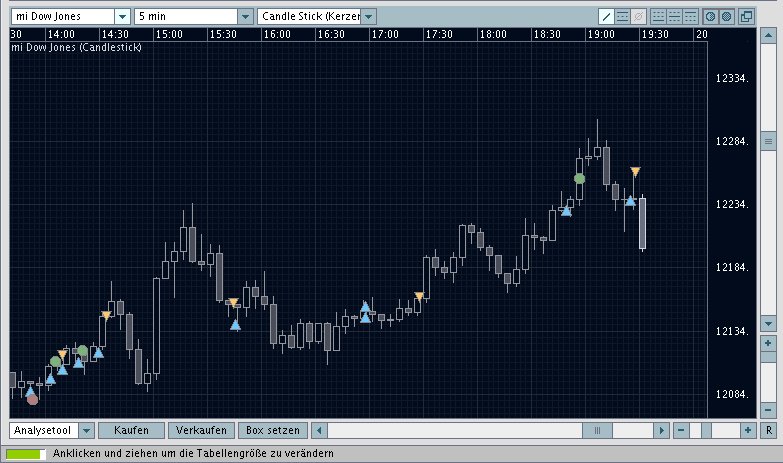Select the trend line drawing tool

606,16
